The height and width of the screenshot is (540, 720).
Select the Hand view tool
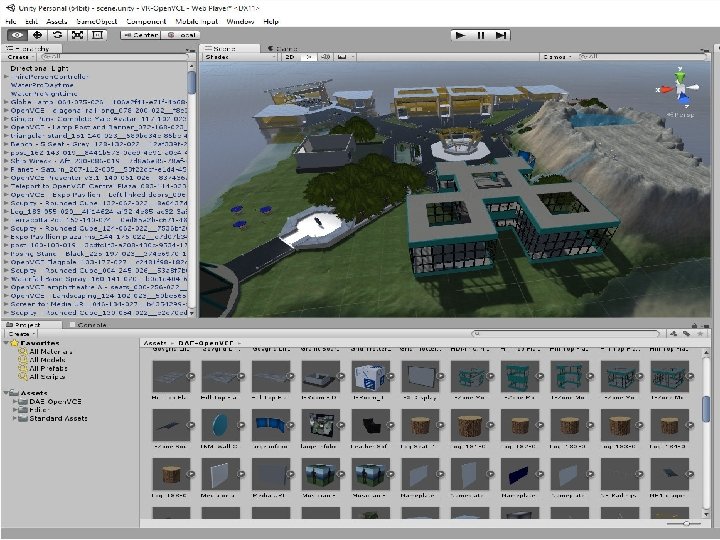click(17, 35)
